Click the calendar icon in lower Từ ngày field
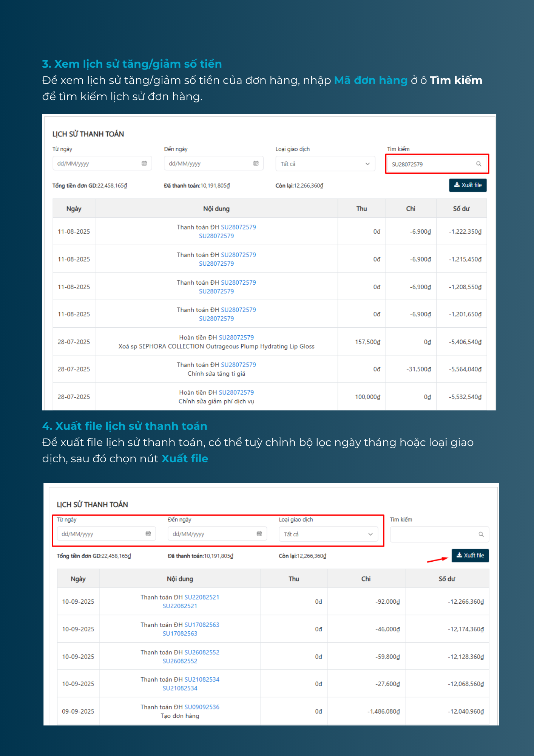Screen dimensions: 534x756 coord(148,534)
